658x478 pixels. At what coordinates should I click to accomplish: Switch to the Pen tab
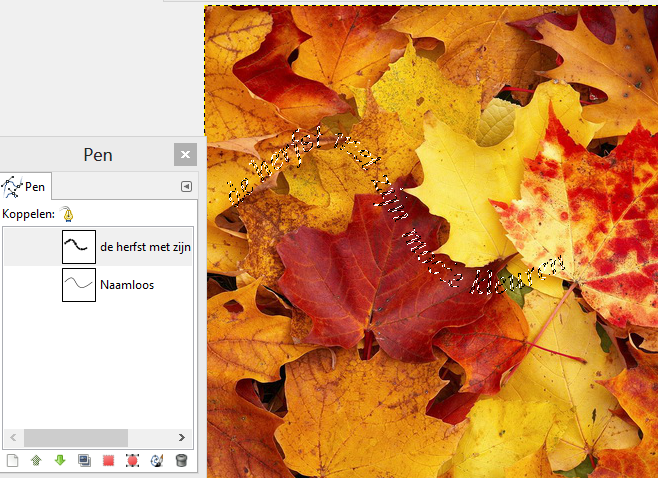(x=26, y=186)
